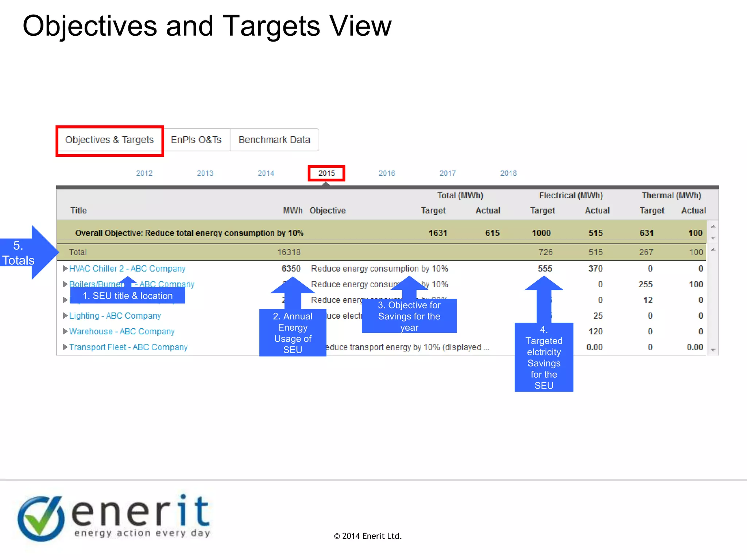Select year 2015
747x560 pixels.
(x=326, y=173)
